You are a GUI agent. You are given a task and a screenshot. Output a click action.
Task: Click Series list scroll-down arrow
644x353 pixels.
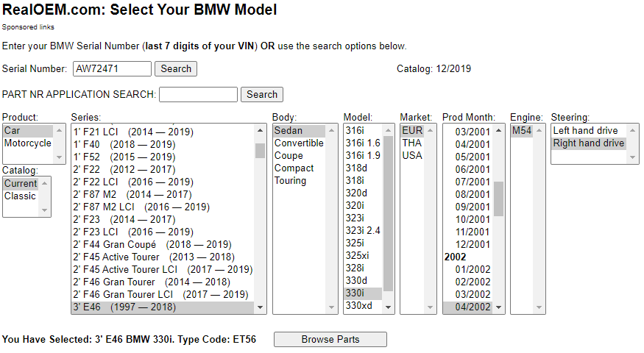click(260, 307)
